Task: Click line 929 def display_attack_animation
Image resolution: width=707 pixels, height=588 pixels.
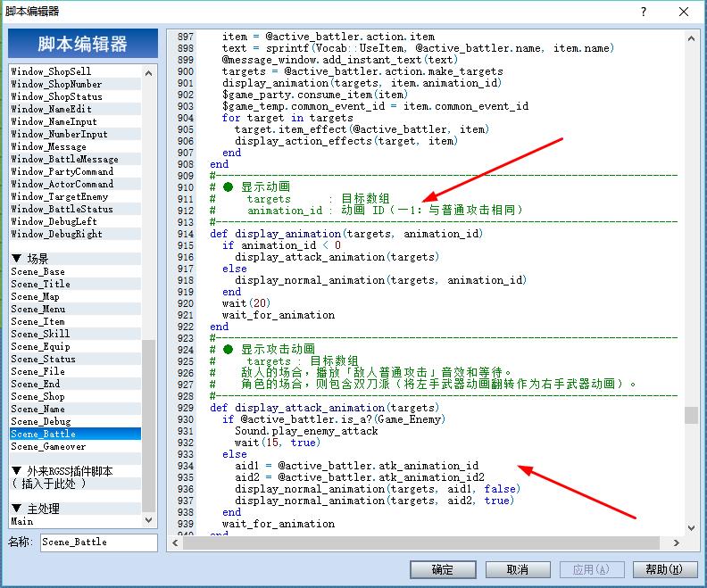Action: click(x=325, y=408)
